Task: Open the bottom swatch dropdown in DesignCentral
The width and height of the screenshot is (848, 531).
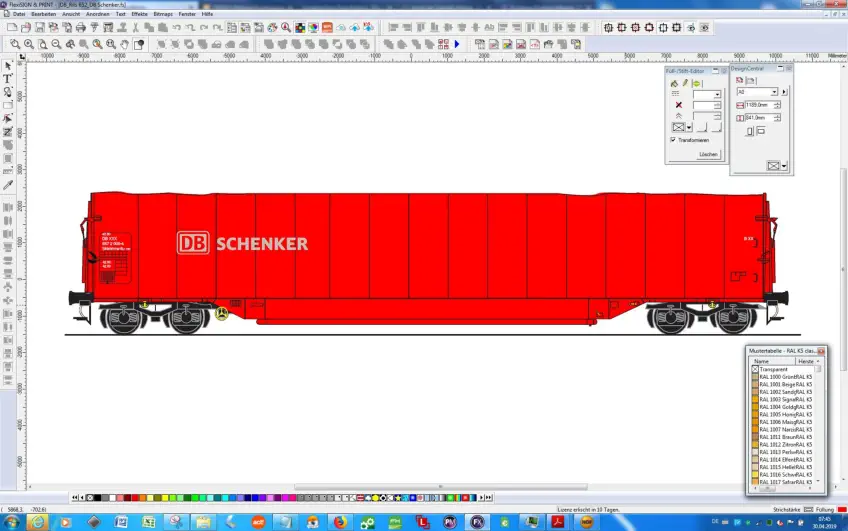Action: [x=784, y=166]
